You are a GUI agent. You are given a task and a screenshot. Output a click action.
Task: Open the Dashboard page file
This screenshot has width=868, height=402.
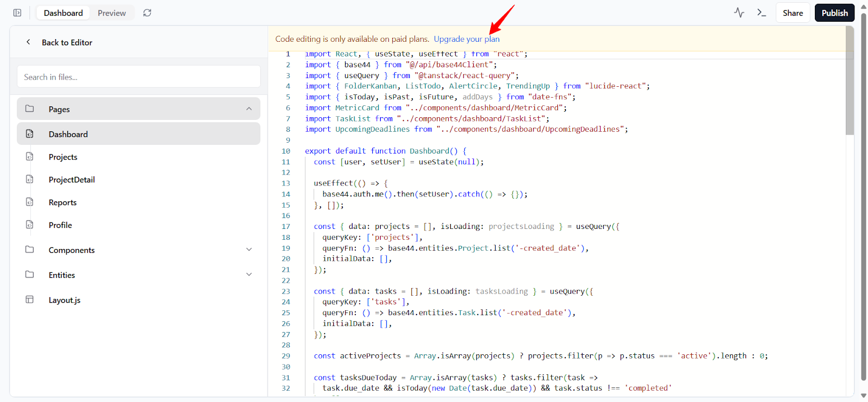coord(138,133)
